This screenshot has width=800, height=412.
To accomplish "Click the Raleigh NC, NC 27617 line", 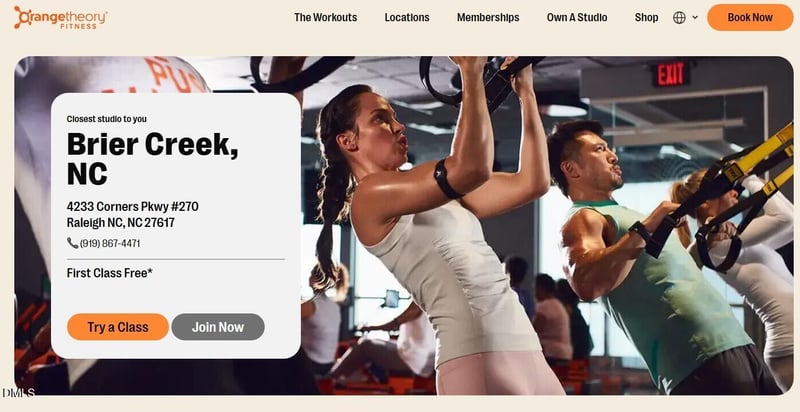I will (x=120, y=223).
